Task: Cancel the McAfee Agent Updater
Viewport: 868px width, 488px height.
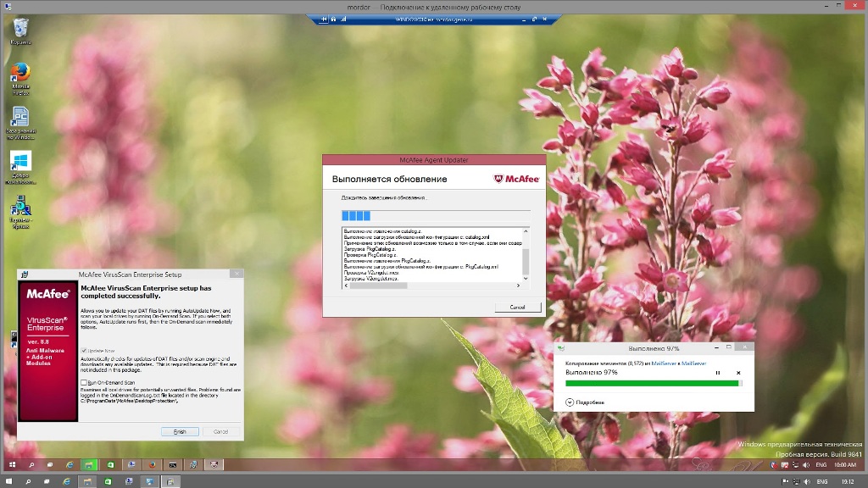Action: (517, 307)
